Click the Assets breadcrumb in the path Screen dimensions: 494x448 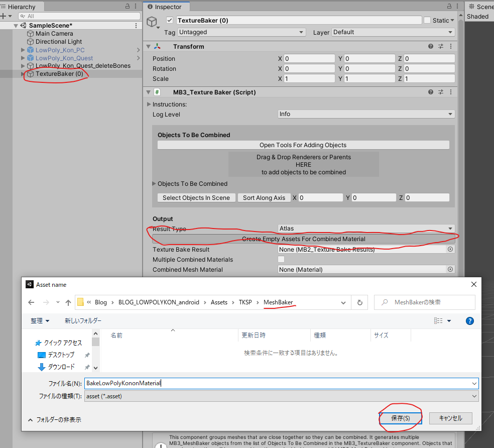[x=219, y=302]
